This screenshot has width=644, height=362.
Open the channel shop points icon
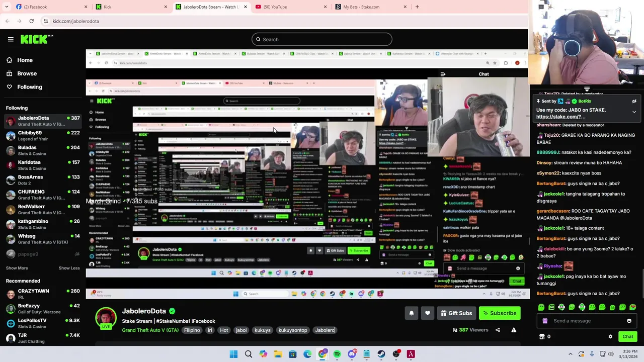(x=542, y=337)
